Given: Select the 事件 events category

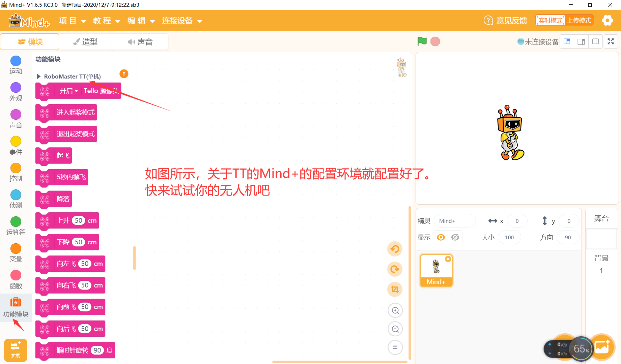Looking at the screenshot, I should pyautogui.click(x=16, y=146).
